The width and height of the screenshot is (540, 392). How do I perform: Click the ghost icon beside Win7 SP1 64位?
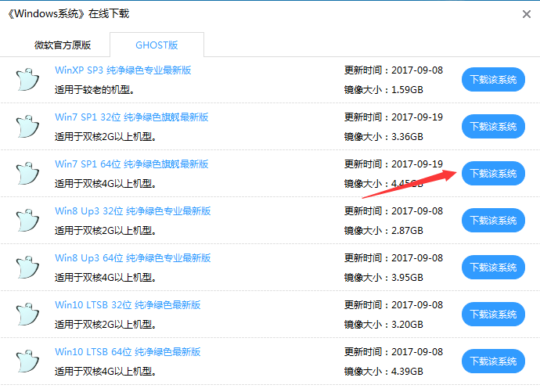(28, 174)
